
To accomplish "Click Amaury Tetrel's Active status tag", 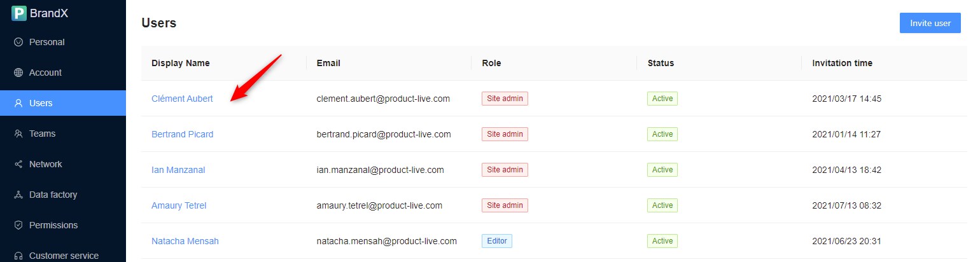I will (x=662, y=205).
